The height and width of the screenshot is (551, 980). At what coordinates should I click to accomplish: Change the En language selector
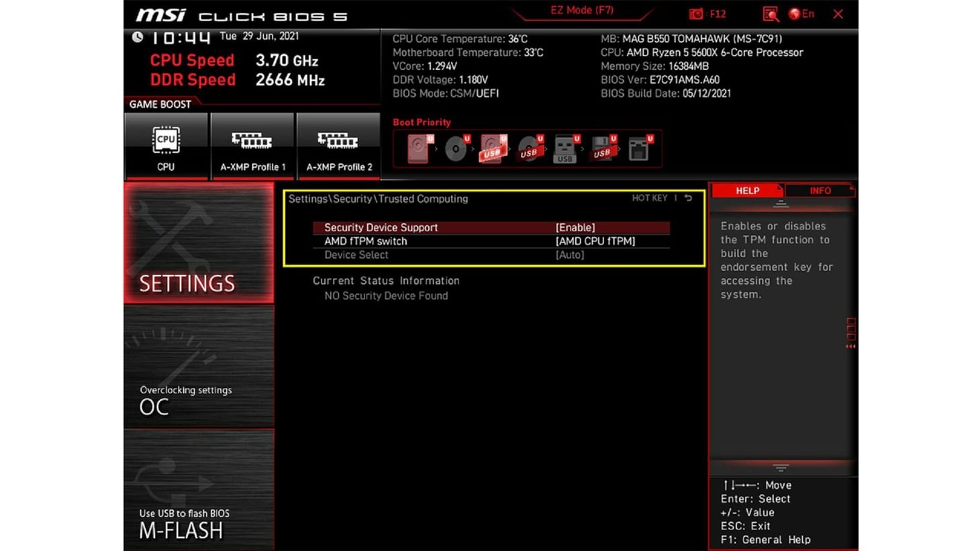coord(803,13)
